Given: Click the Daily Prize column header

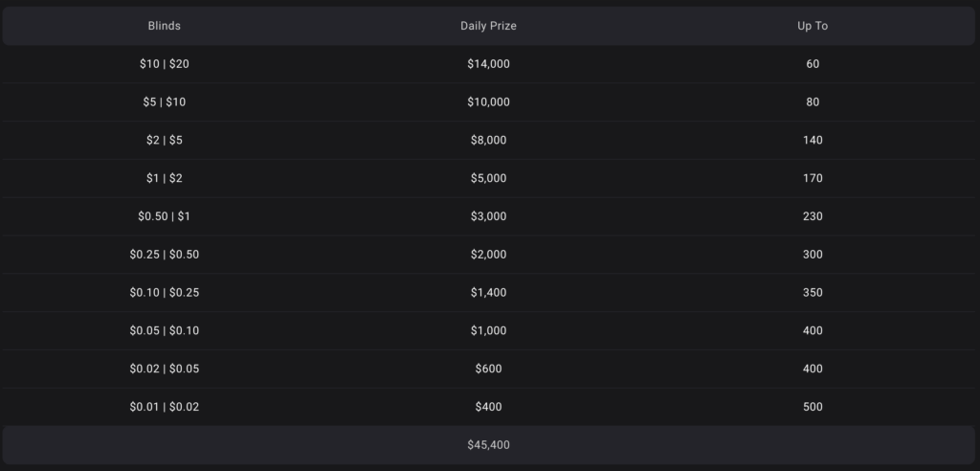Looking at the screenshot, I should click(x=489, y=26).
